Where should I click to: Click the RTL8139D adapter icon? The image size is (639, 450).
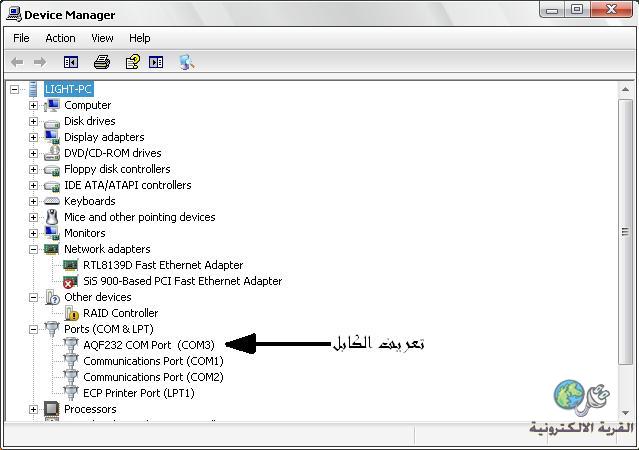71,265
